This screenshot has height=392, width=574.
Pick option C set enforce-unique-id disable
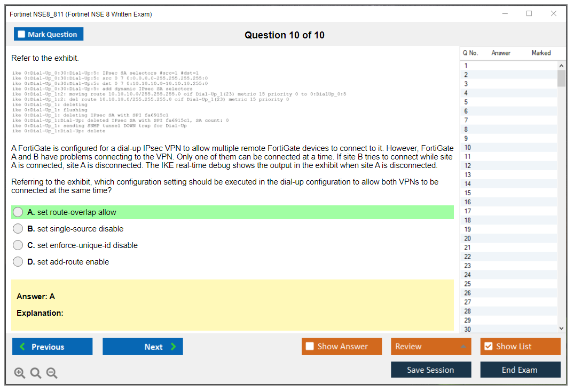(x=18, y=245)
